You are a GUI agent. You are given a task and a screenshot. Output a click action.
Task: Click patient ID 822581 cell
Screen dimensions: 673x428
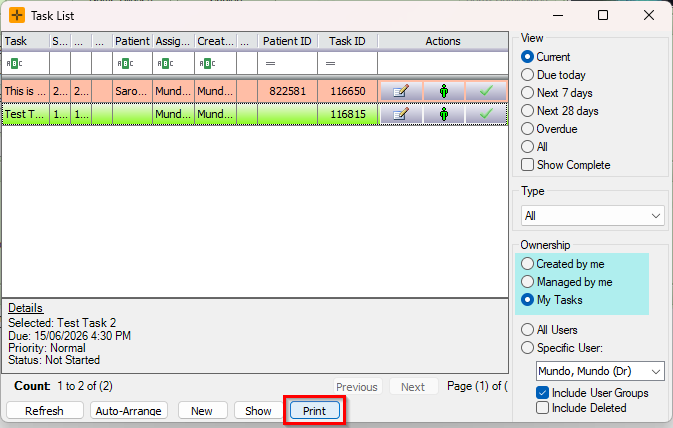288,91
